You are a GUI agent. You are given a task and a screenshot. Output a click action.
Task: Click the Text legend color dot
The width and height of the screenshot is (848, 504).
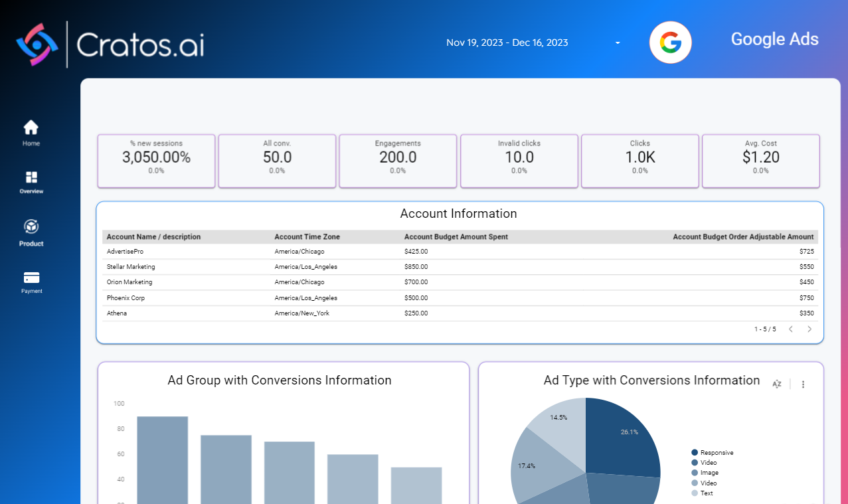tap(695, 493)
